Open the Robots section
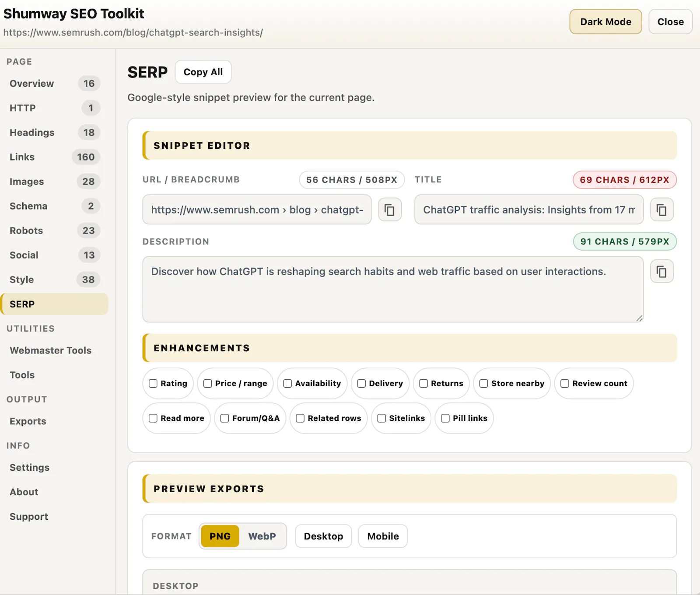 [55, 231]
